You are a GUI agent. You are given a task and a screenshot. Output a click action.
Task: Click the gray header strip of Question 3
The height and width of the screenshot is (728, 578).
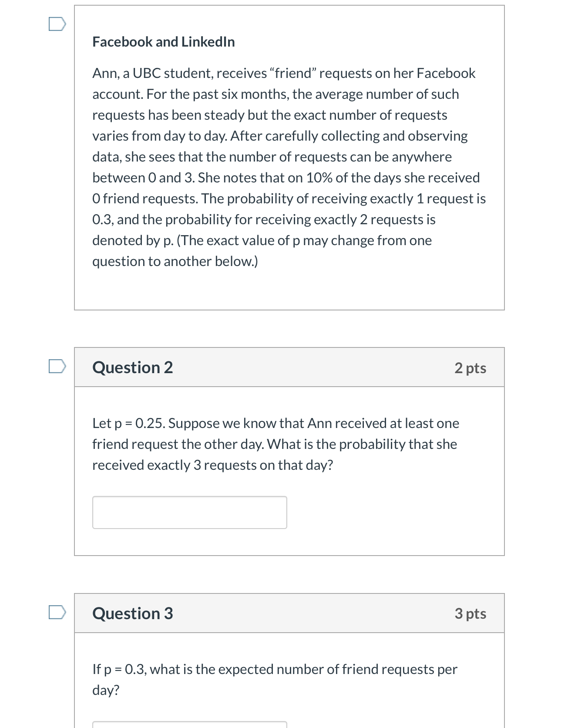coord(289,613)
